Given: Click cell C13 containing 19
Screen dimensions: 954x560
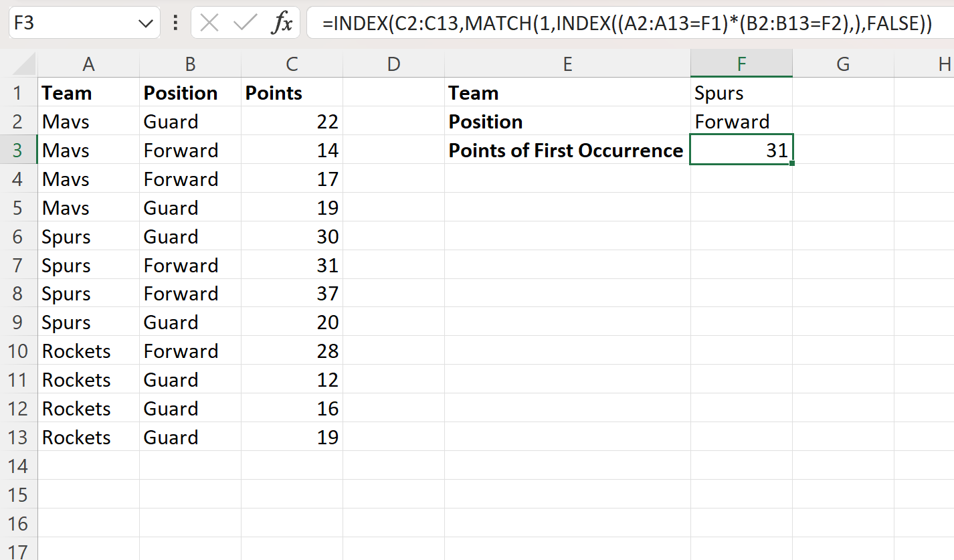Looking at the screenshot, I should coord(292,438).
